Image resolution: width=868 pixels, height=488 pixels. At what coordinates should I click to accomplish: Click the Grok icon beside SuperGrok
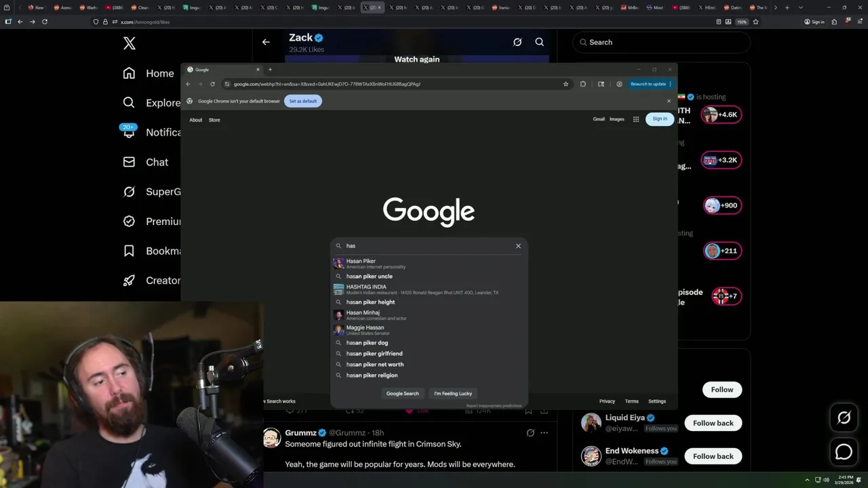click(129, 192)
